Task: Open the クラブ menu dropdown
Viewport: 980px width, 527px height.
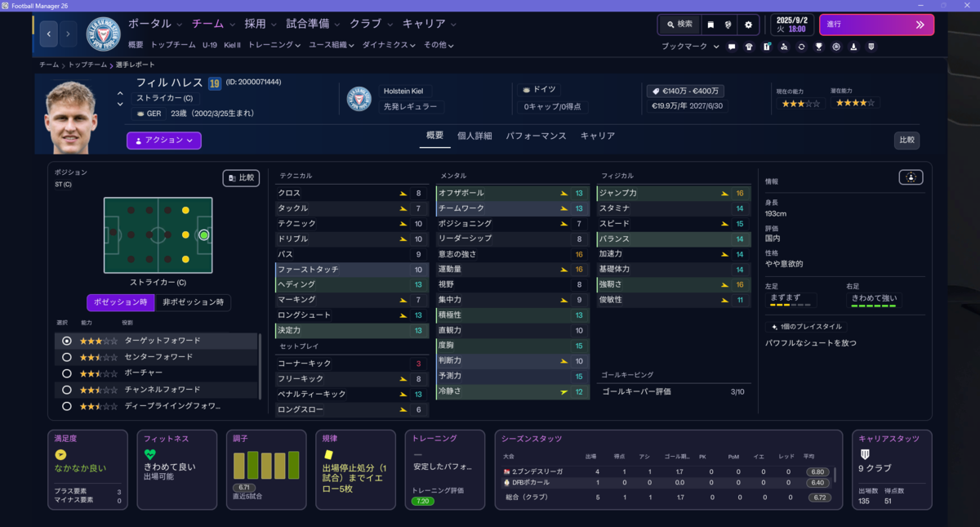Action: coord(372,24)
